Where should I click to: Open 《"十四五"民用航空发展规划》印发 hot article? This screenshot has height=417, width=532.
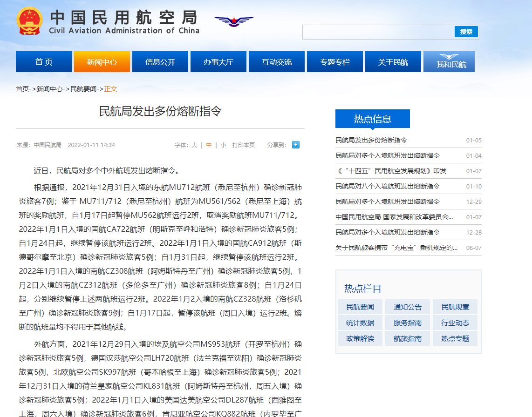(391, 171)
